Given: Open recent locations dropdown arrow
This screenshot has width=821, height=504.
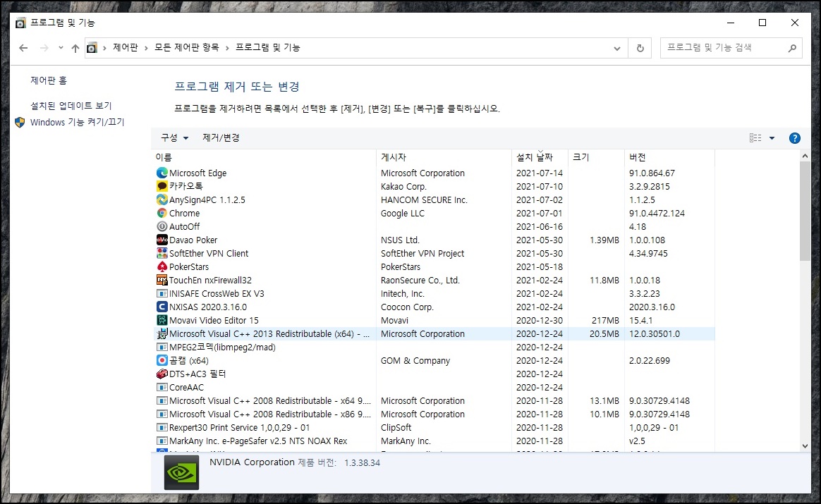Looking at the screenshot, I should (x=61, y=48).
